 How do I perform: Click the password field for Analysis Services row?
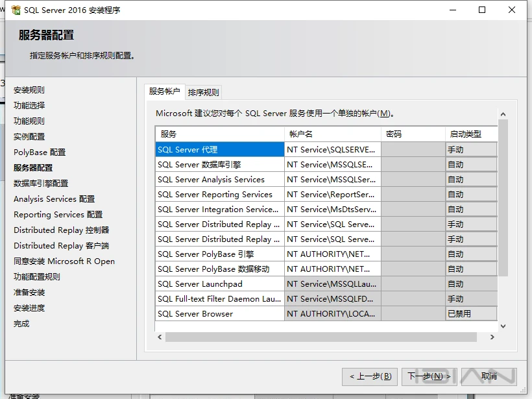pos(413,180)
